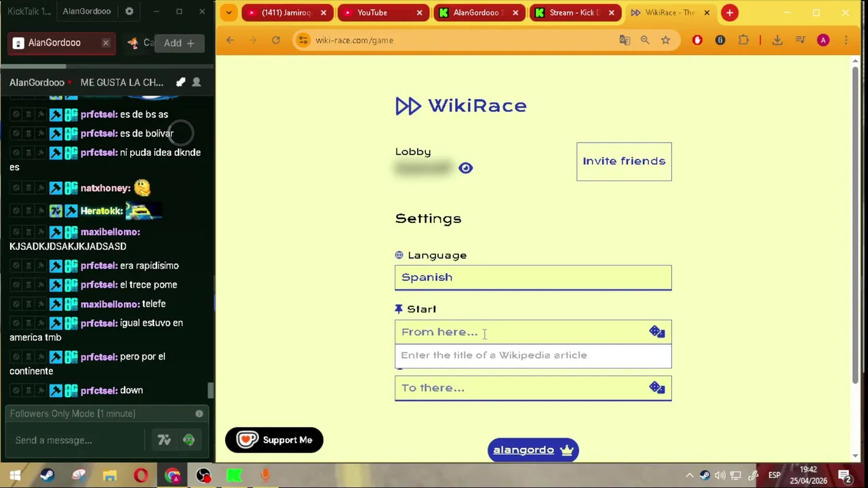Click the alangordo player badge

click(533, 450)
